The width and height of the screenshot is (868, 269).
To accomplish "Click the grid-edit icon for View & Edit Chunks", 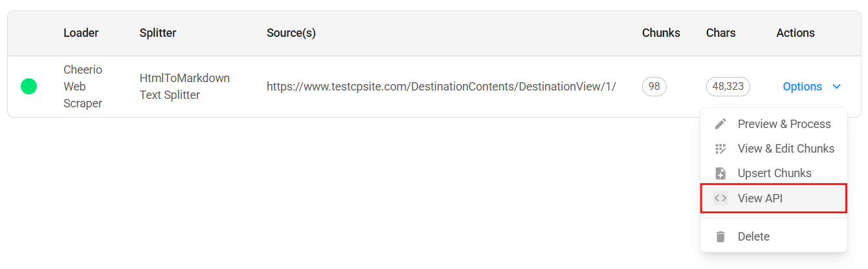I will point(720,149).
